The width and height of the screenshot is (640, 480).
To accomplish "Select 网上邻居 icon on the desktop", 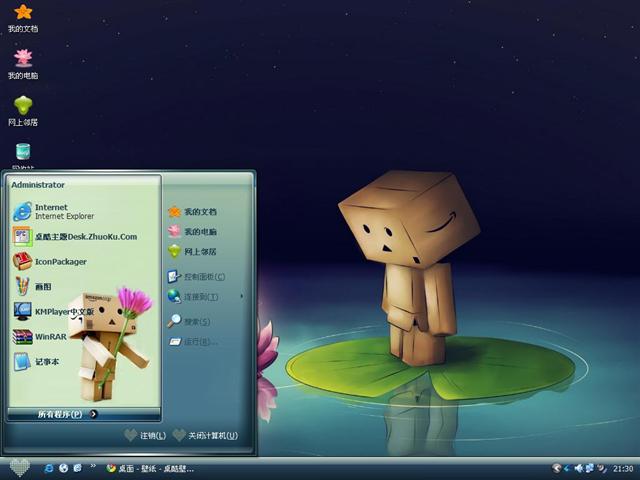I will click(23, 106).
